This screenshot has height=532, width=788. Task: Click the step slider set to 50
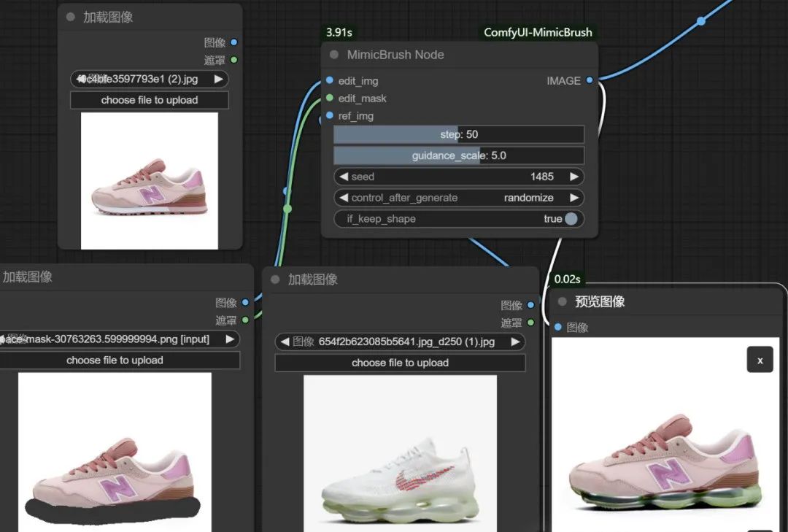tap(459, 134)
